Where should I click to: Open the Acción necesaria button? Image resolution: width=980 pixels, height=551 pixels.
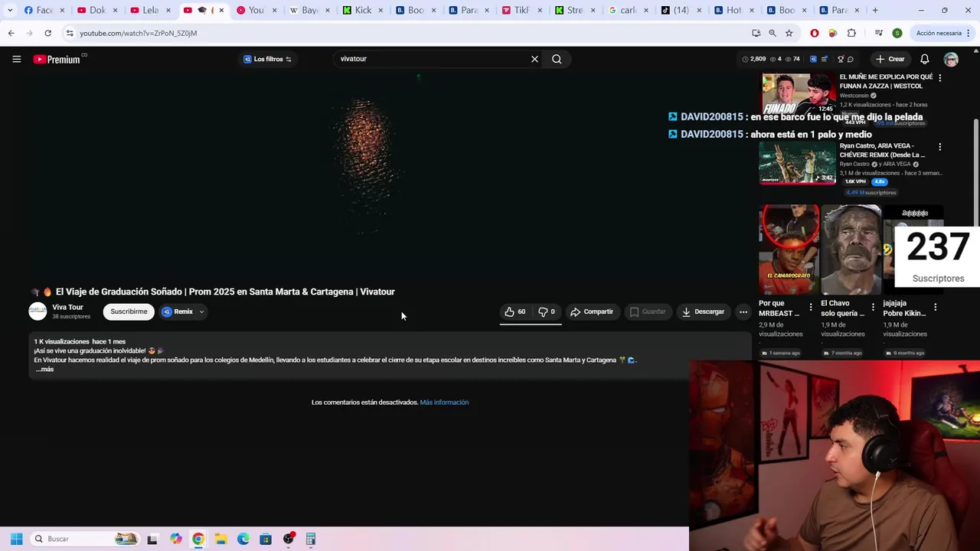(939, 33)
